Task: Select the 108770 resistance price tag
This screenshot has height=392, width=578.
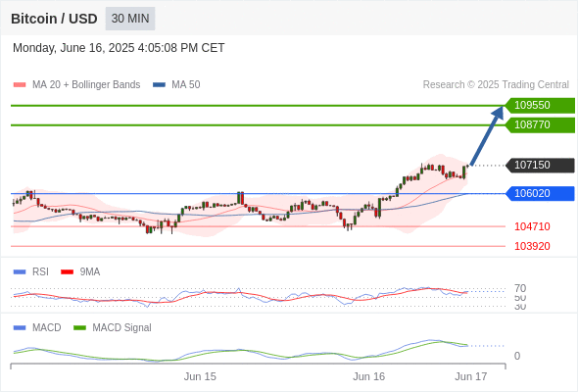Action: coord(540,125)
